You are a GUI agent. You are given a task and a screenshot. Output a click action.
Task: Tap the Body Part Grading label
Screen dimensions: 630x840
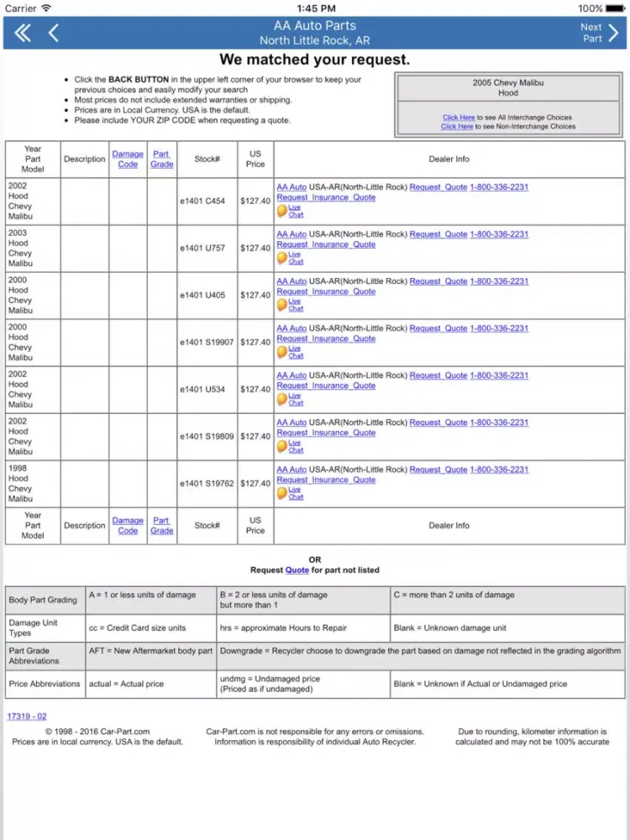[43, 600]
